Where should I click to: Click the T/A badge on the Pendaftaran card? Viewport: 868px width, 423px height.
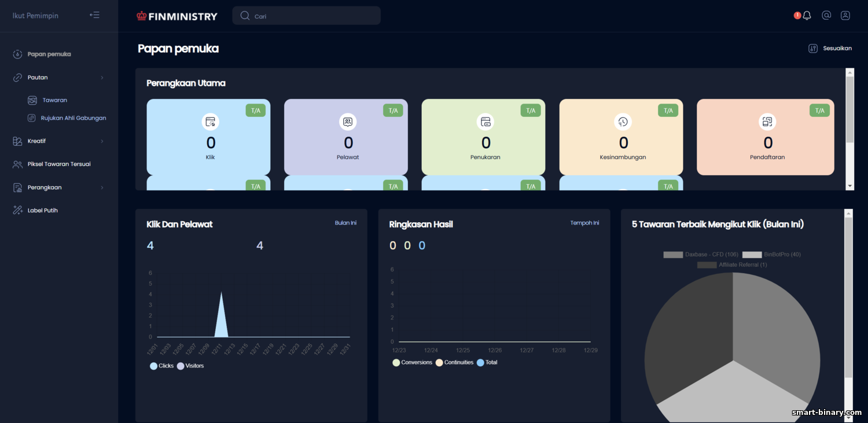tap(819, 111)
